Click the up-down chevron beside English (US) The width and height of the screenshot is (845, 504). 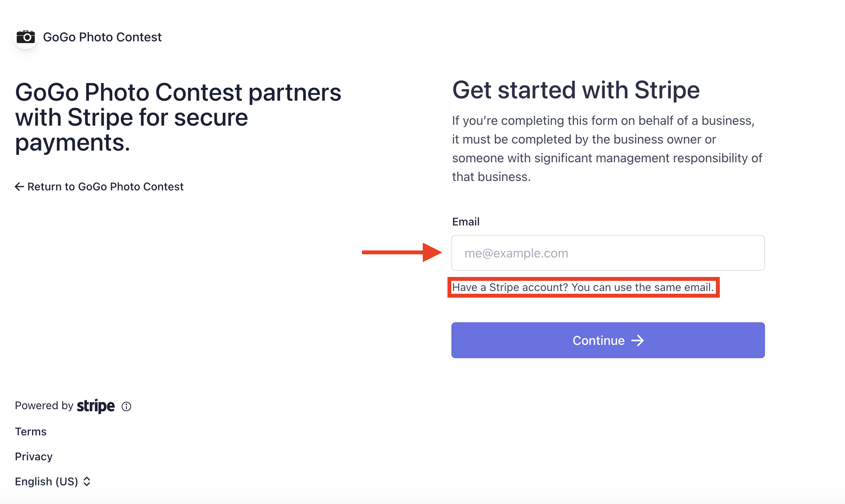point(87,482)
